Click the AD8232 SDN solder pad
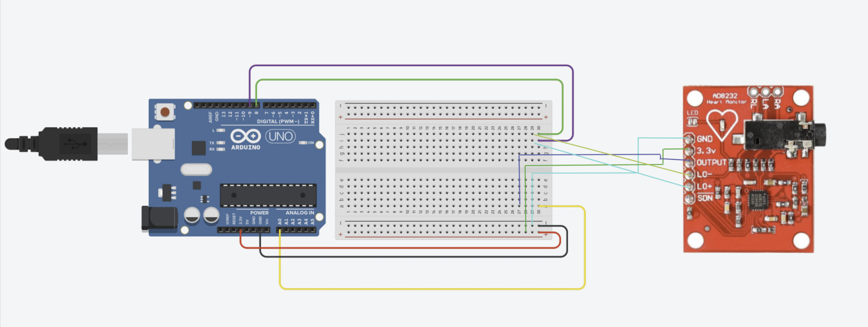Screen dimensions: 868x327 (x=689, y=199)
